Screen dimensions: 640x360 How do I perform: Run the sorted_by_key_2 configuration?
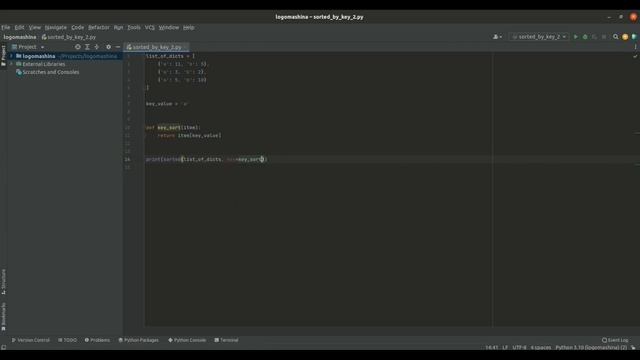[x=576, y=37]
